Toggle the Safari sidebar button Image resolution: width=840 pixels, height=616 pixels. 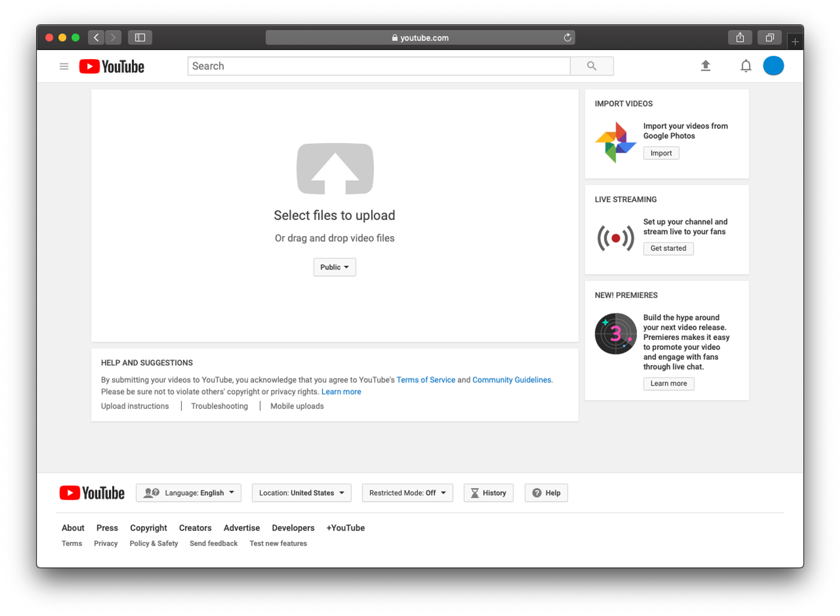[140, 37]
